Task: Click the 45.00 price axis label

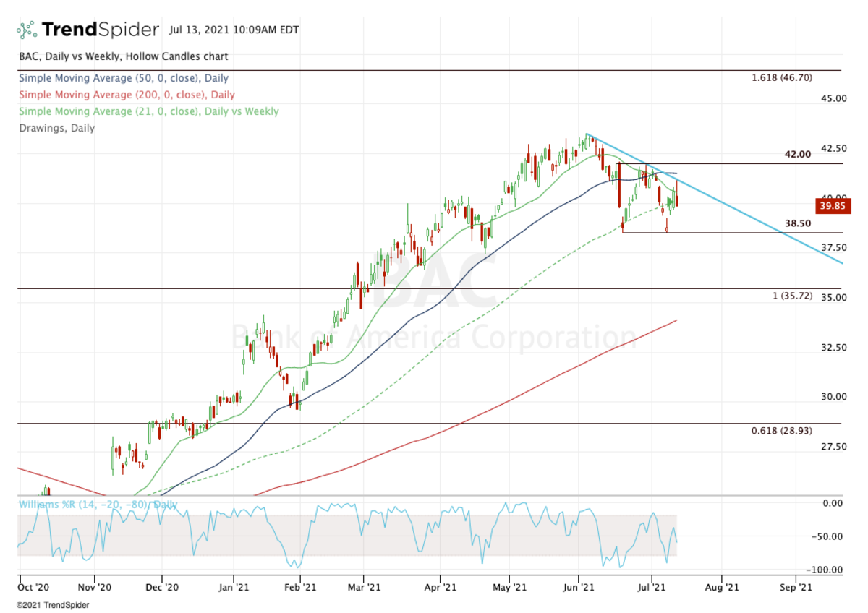Action: pos(833,98)
